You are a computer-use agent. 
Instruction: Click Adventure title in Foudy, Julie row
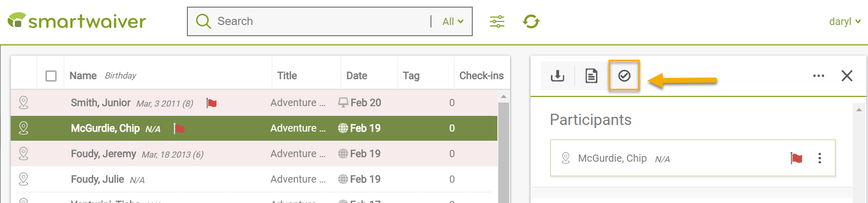tap(298, 179)
